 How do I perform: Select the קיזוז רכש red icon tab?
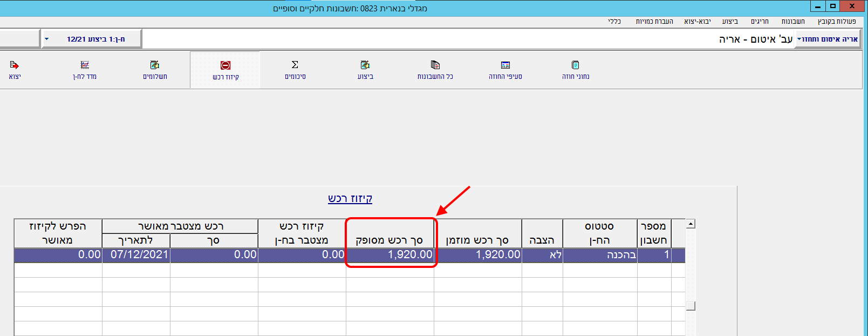point(225,70)
